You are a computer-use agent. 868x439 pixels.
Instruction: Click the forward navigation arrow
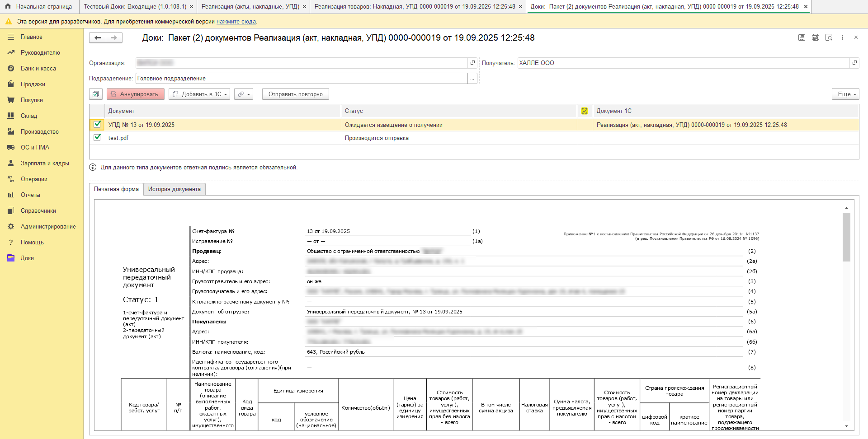[x=114, y=38]
